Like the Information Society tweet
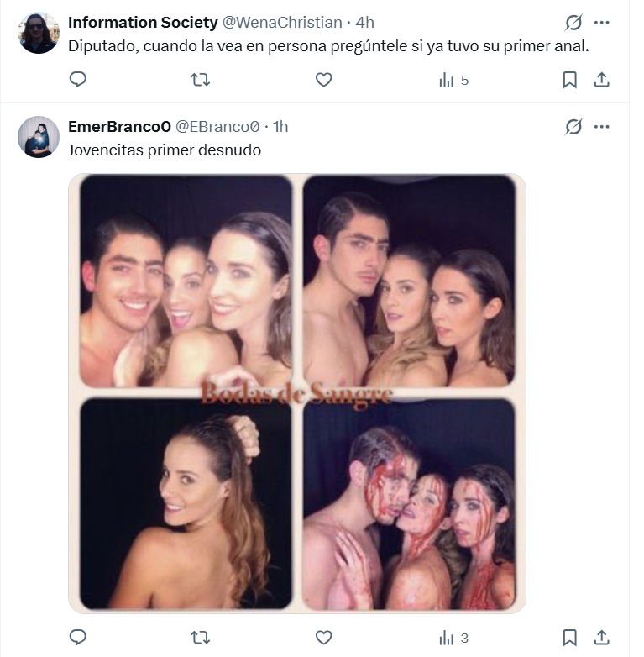This screenshot has width=644, height=657. pos(323,80)
